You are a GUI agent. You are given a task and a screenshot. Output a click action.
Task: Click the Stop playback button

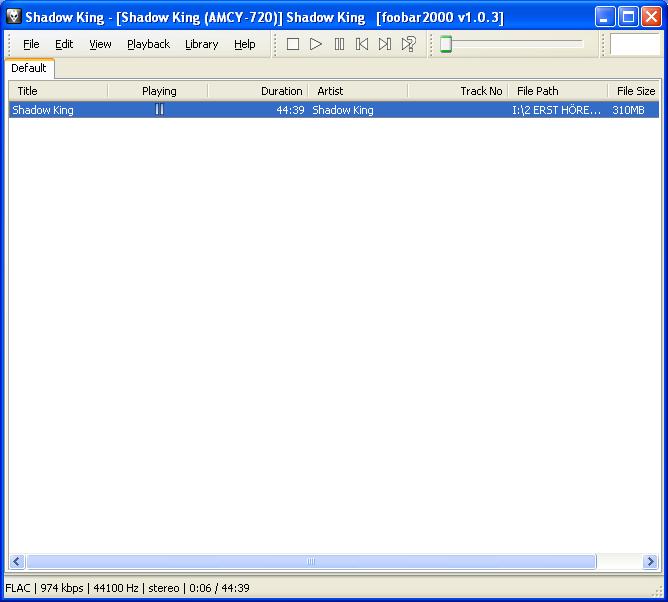tap(293, 44)
